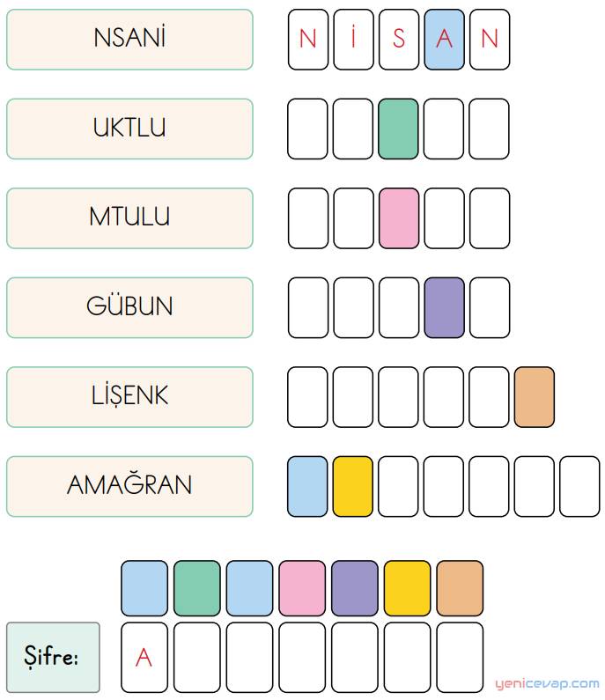
Task: Open the yenicevap.com watermark link
Action: tap(547, 684)
